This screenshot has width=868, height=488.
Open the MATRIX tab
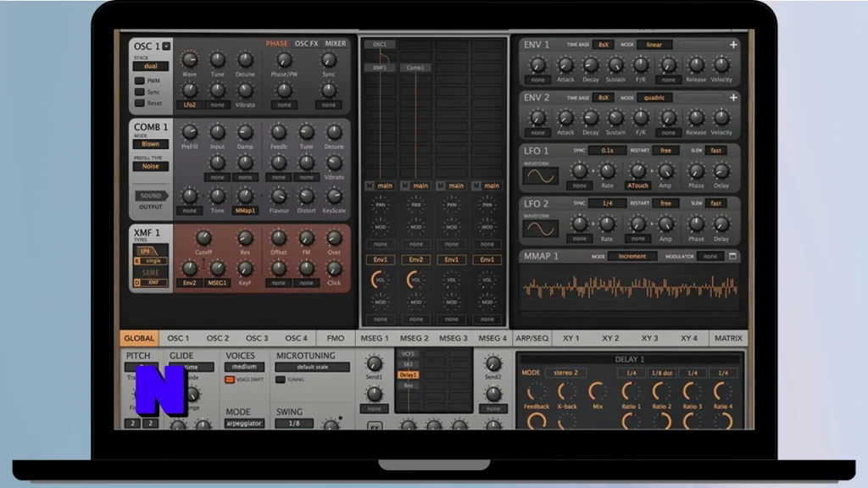[728, 338]
